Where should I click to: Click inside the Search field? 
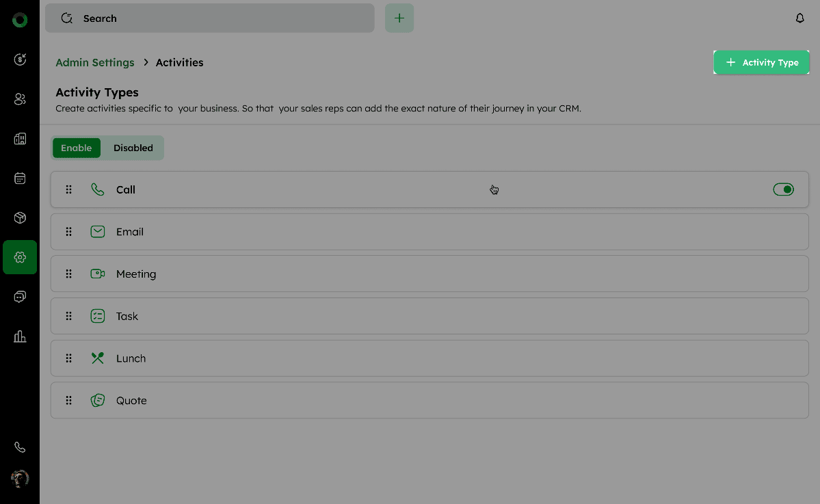[x=219, y=18]
